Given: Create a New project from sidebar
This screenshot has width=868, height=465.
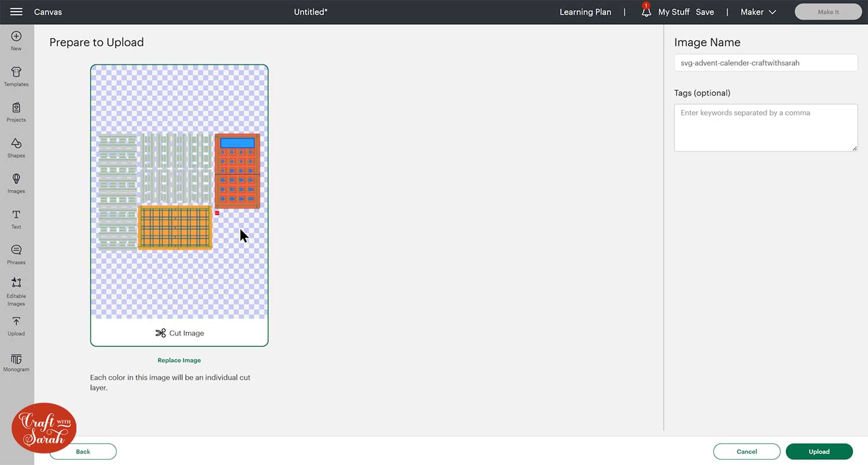Looking at the screenshot, I should click(16, 40).
